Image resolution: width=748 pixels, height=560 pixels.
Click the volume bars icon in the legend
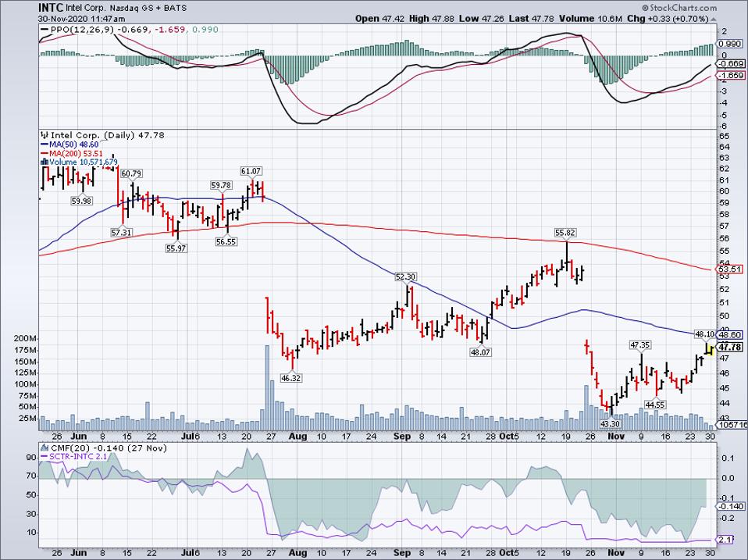pos(45,162)
